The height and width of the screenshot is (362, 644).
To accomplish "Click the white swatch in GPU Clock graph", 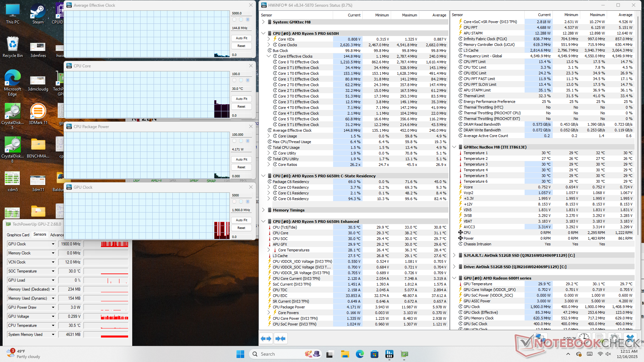I will pos(234,201).
